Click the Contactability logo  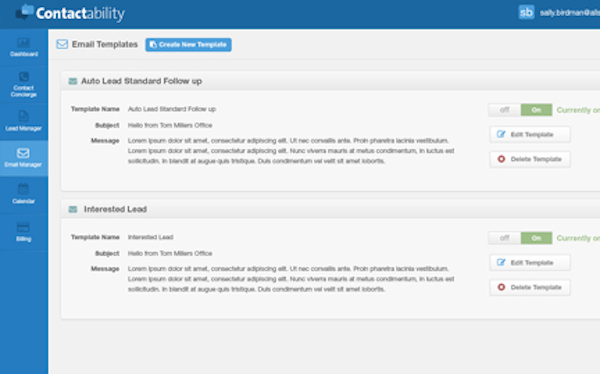70,13
